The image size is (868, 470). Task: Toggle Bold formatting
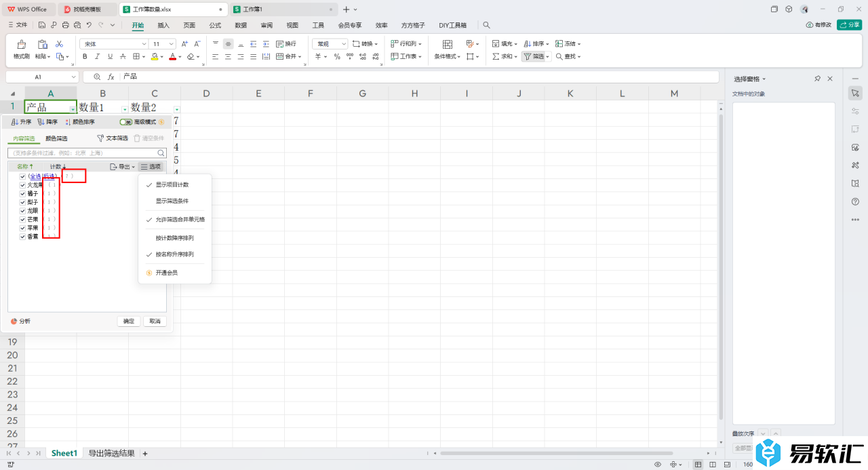(x=85, y=57)
